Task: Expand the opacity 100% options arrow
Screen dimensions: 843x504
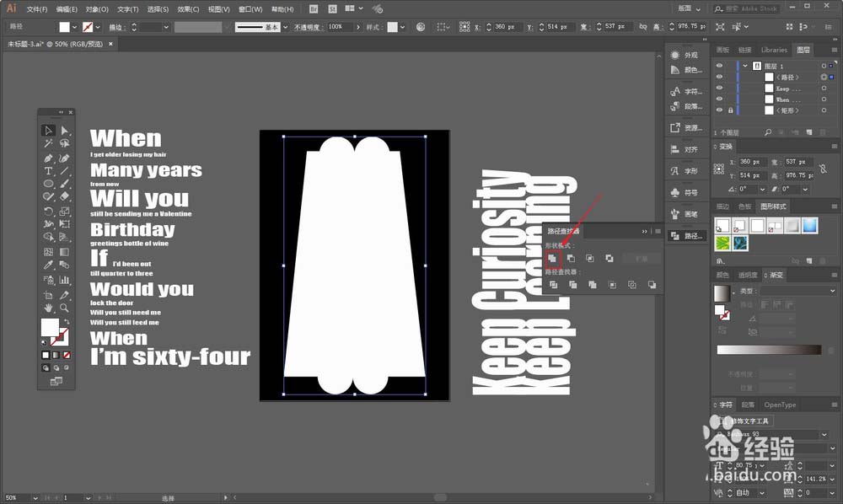Action: 358,27
